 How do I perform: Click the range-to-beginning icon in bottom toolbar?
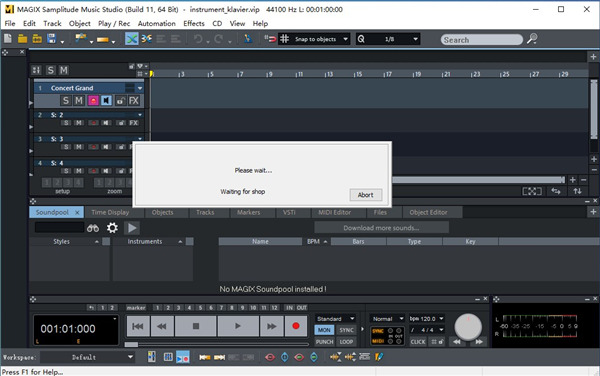[x=205, y=357]
